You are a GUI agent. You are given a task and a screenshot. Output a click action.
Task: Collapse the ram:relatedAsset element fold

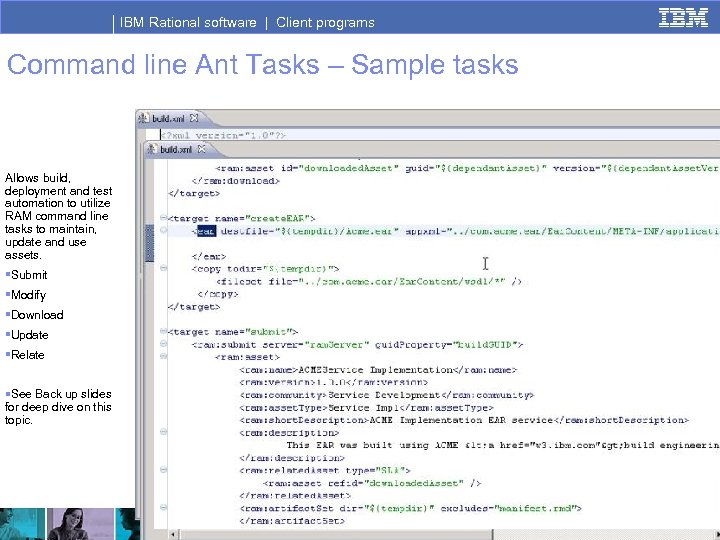tap(163, 469)
